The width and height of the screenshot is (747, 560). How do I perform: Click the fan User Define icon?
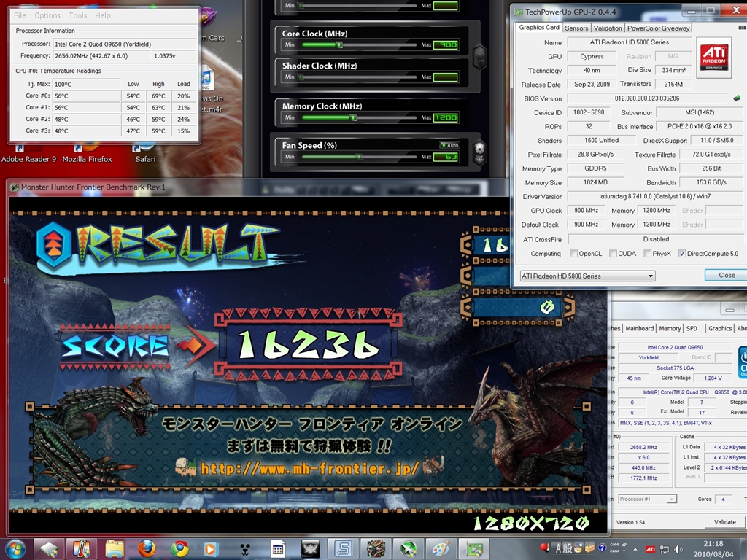[479, 150]
